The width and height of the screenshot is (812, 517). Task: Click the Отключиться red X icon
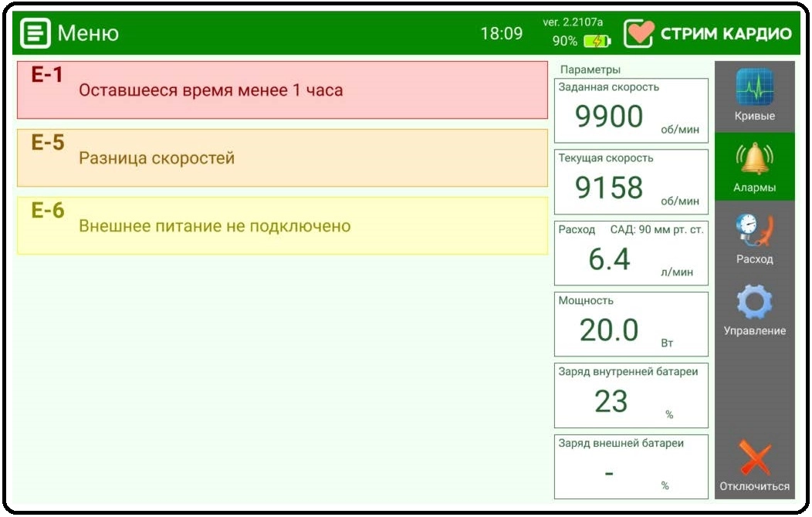pyautogui.click(x=754, y=458)
